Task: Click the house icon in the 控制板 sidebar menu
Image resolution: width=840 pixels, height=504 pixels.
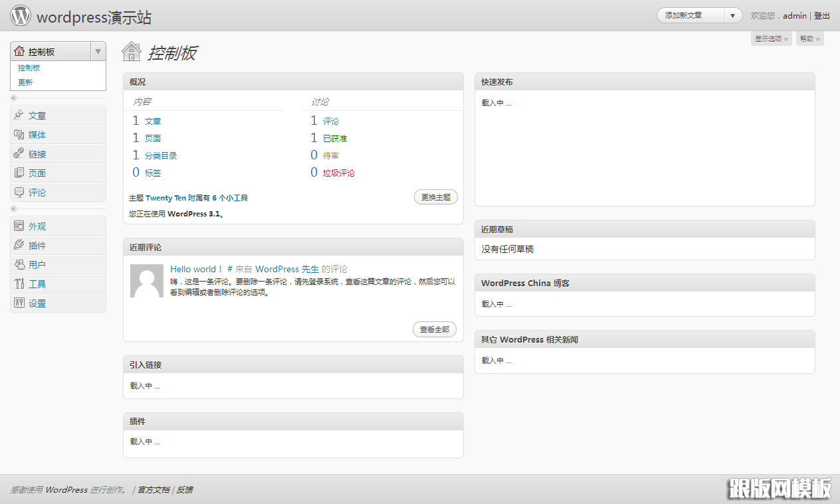Action: click(19, 51)
